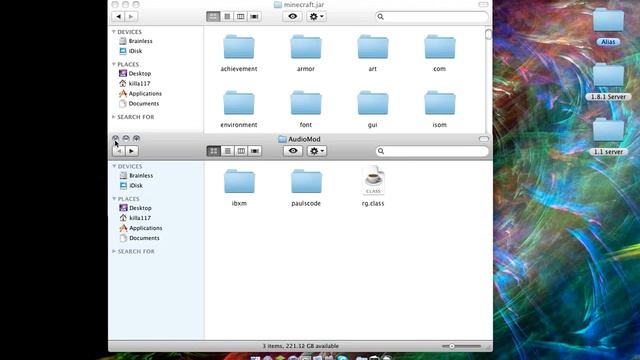Switch AudioMod window to list view
The image size is (640, 360).
pyautogui.click(x=228, y=151)
